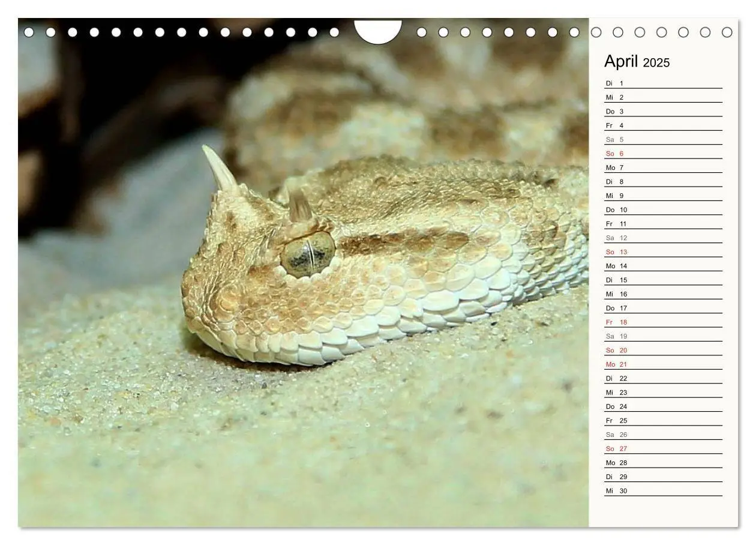This screenshot has height=545, width=756.
Task: Select the red 'So 13' calendar row
Action: (x=663, y=251)
